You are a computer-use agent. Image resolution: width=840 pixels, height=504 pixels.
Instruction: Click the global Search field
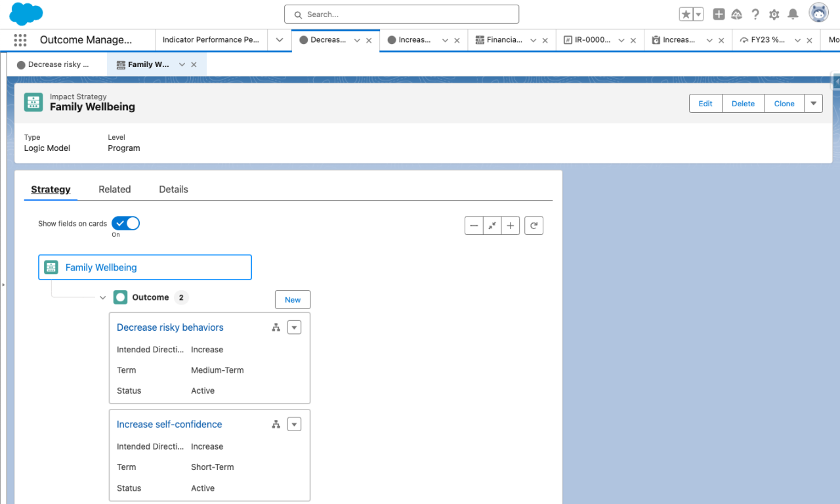(402, 14)
